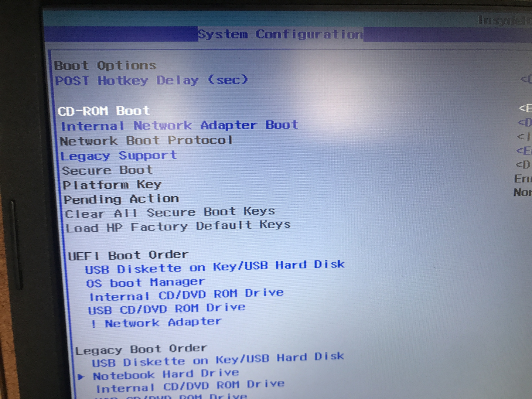532x399 pixels.
Task: Click the UEFI Boot Order heading
Action: click(x=128, y=255)
